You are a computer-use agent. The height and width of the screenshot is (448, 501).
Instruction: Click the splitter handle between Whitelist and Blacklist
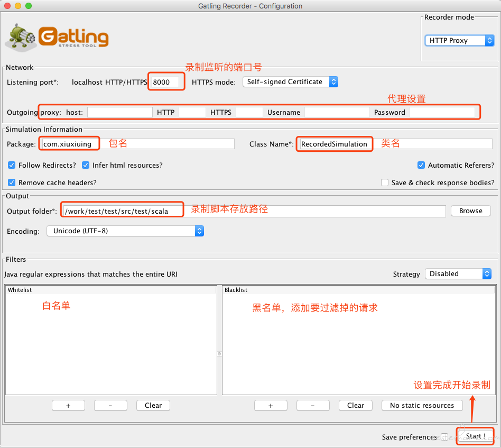tap(219, 354)
